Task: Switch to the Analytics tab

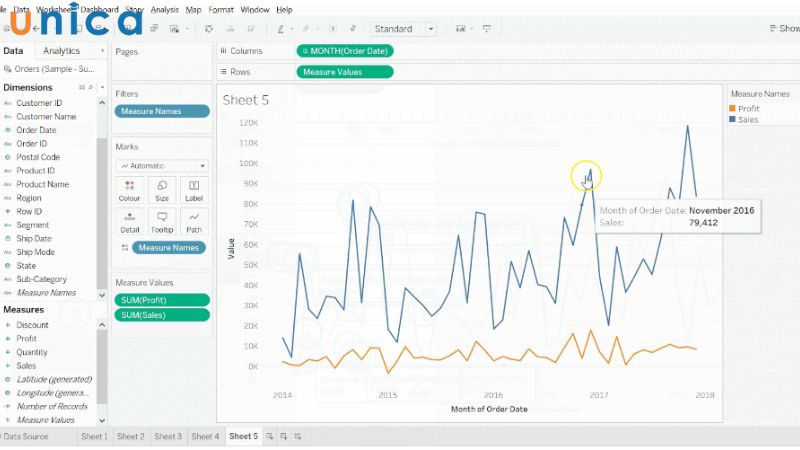Action: click(62, 51)
